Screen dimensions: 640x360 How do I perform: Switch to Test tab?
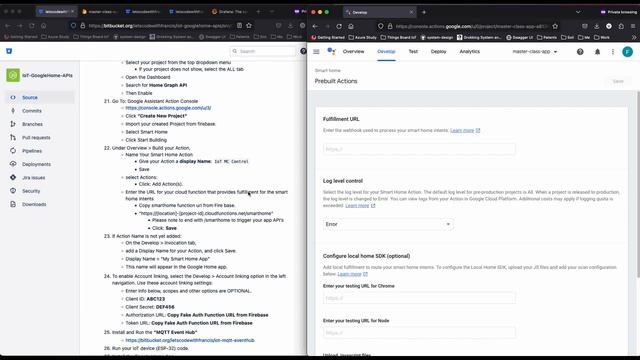(413, 51)
